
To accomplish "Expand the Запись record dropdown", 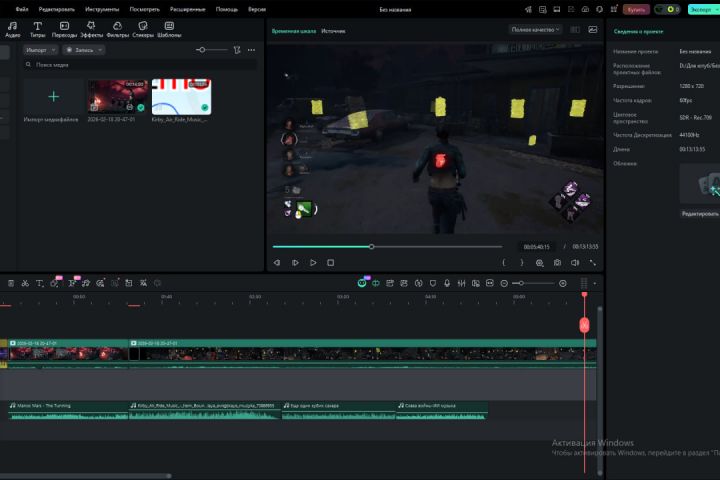I will tap(84, 50).
